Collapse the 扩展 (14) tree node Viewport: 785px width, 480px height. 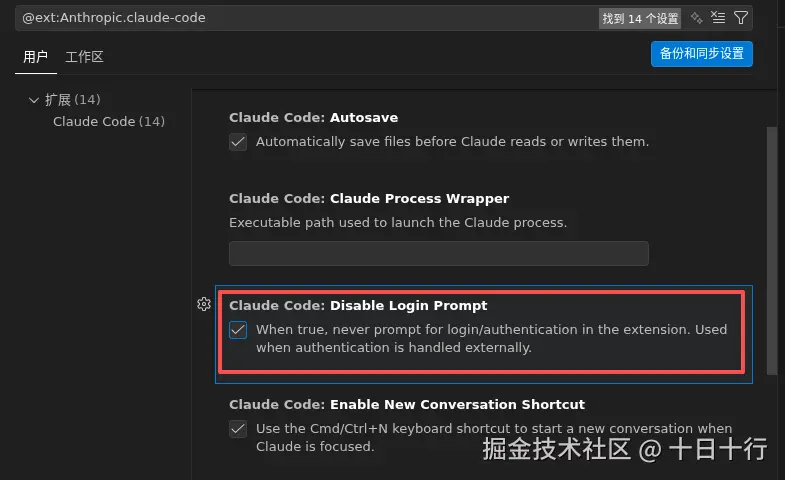pos(34,100)
